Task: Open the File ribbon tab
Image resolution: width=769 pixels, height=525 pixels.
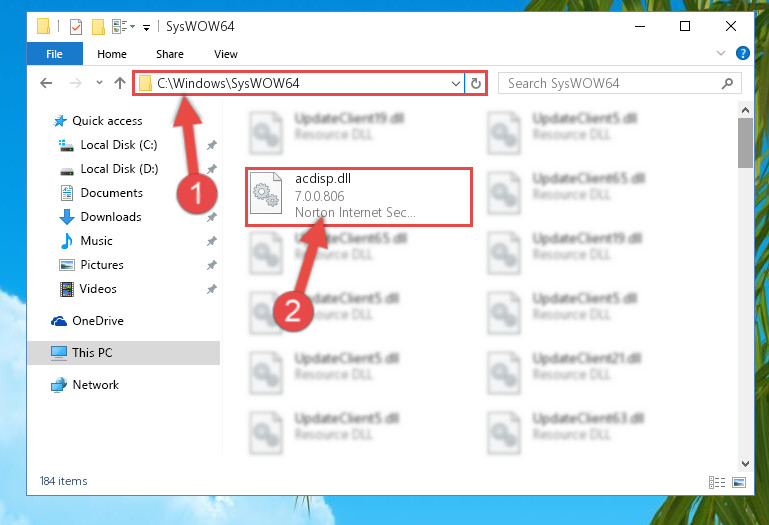Action: tap(54, 54)
